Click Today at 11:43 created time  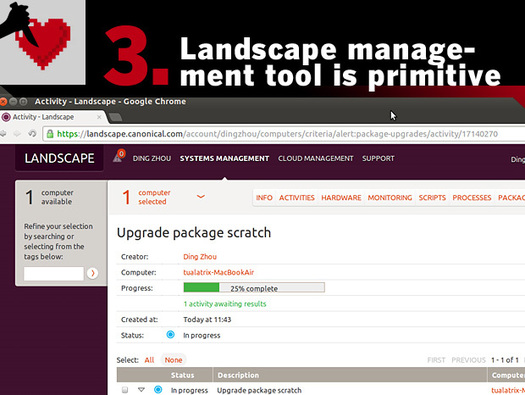tap(207, 320)
